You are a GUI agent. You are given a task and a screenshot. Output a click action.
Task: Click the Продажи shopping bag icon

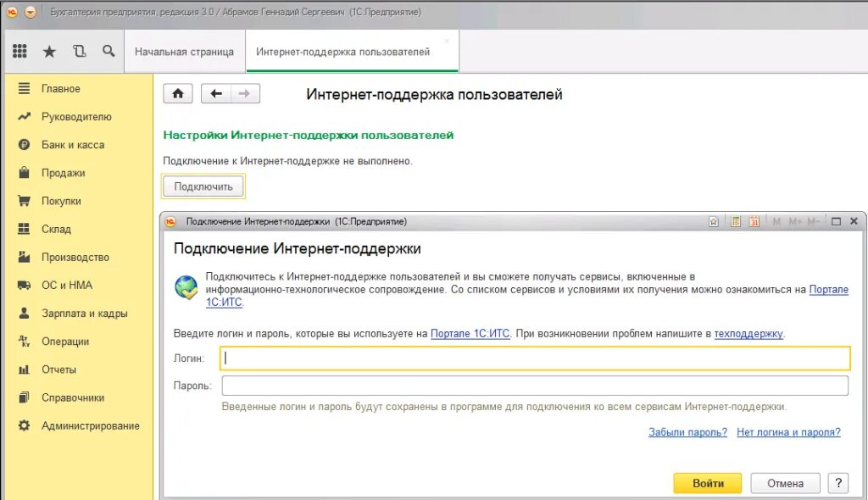pos(24,172)
